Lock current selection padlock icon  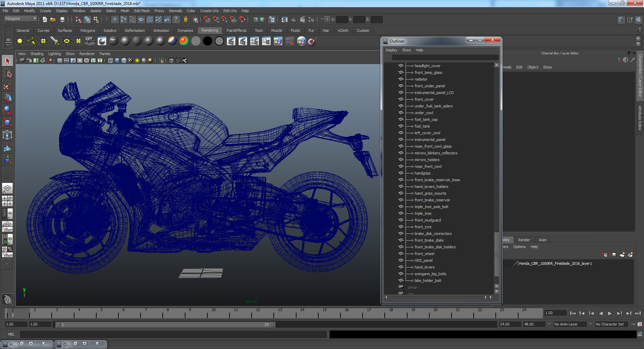185,19
